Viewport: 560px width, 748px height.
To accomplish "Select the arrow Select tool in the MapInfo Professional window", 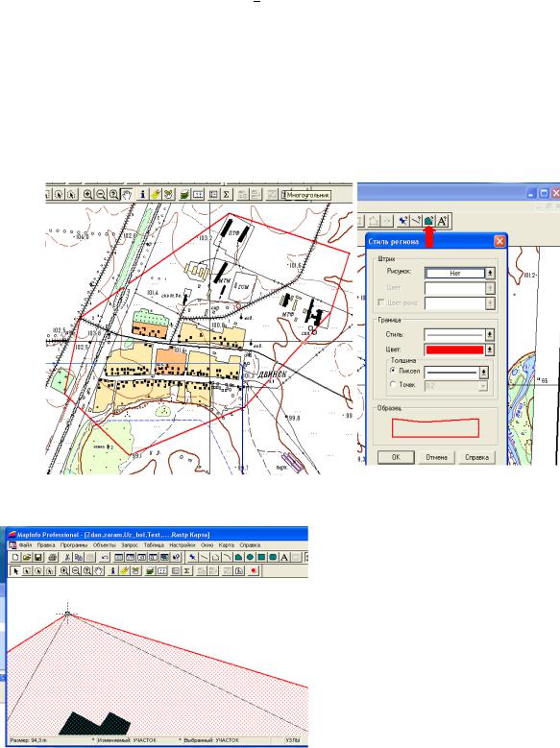I will pyautogui.click(x=15, y=571).
